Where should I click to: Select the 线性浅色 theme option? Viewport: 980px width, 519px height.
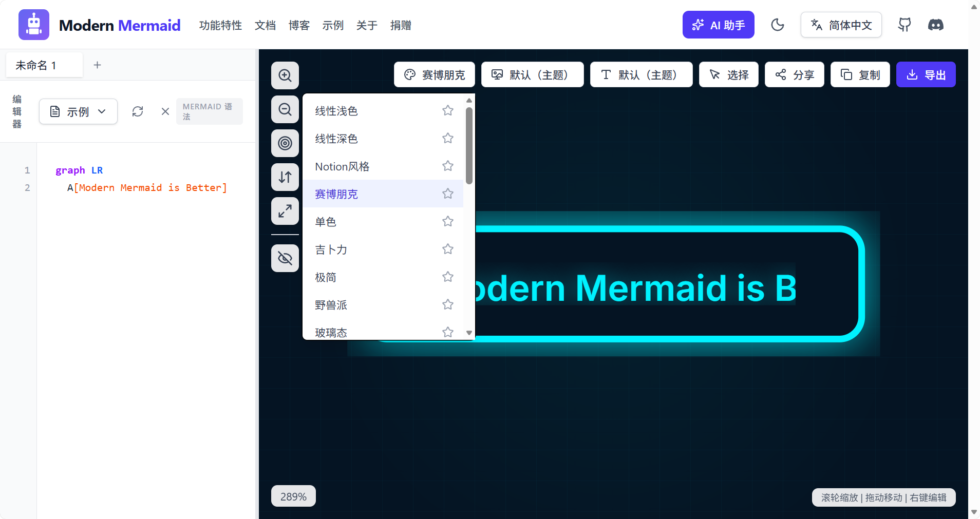tap(383, 110)
